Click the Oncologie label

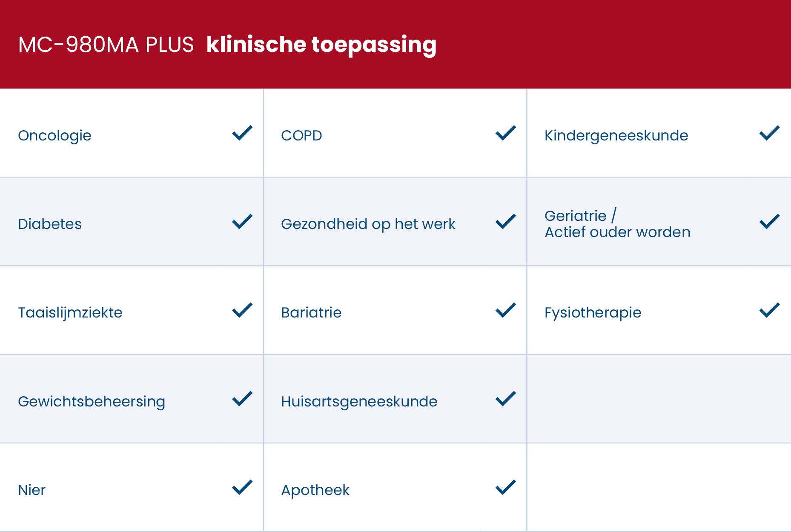pos(54,135)
